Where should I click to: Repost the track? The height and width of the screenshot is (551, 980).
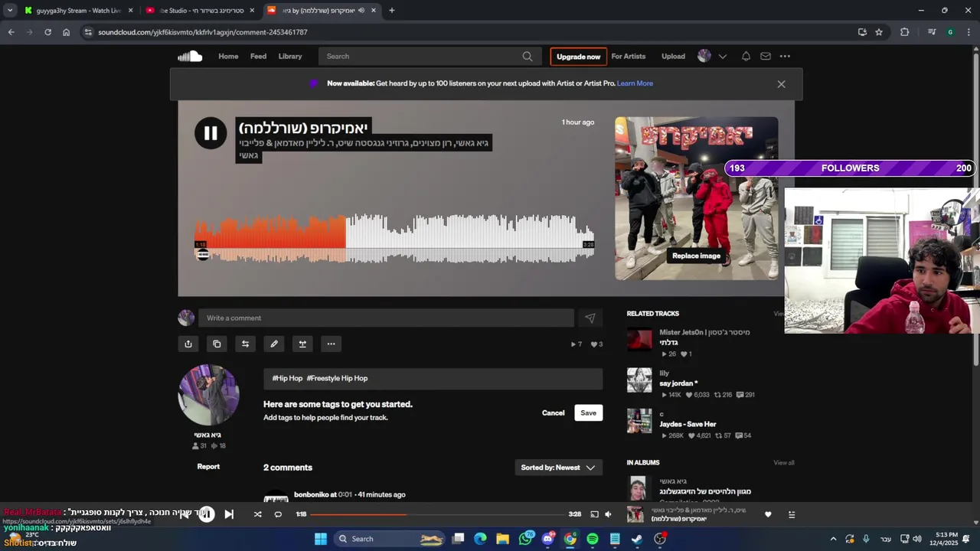point(245,344)
